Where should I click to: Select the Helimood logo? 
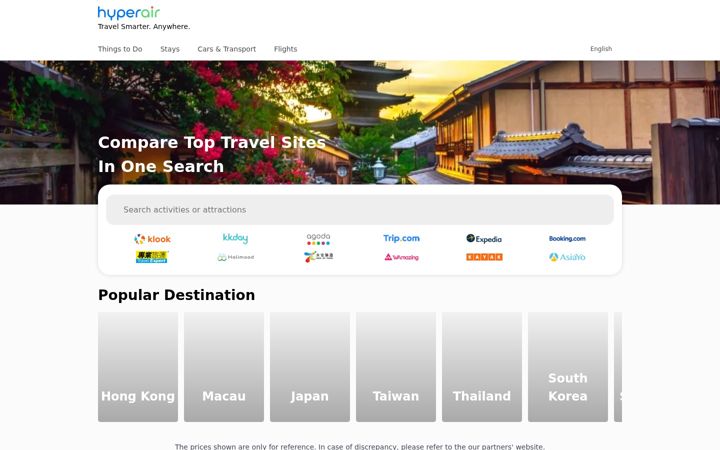pyautogui.click(x=236, y=257)
